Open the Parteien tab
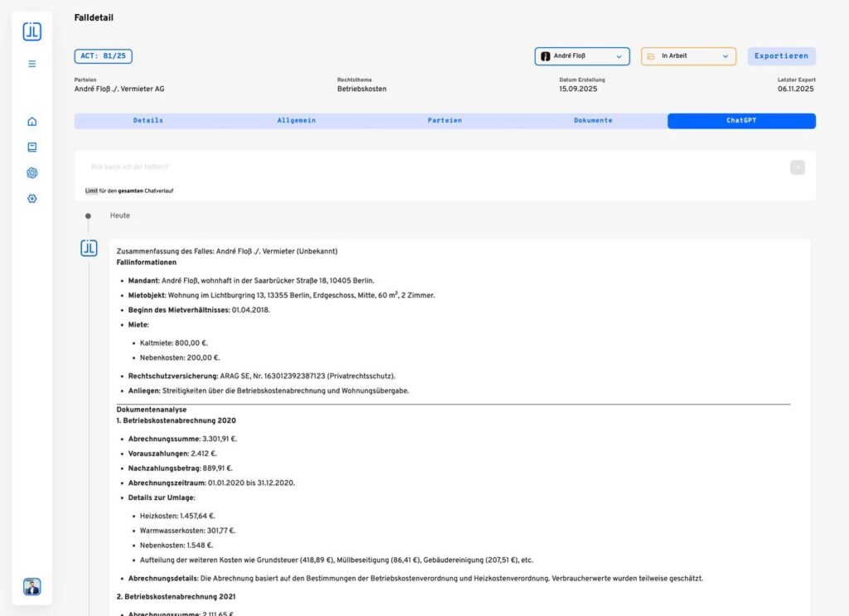This screenshot has width=849, height=616. pos(444,121)
